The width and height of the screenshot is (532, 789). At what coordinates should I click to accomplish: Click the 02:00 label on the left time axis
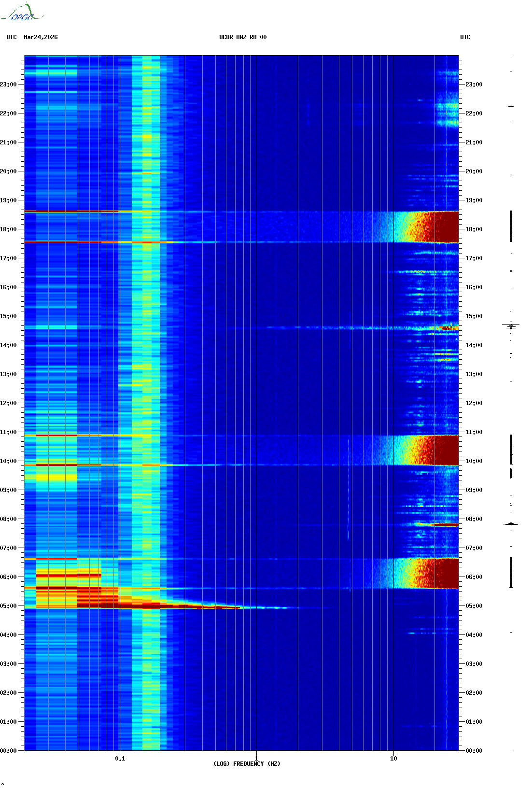(8, 693)
